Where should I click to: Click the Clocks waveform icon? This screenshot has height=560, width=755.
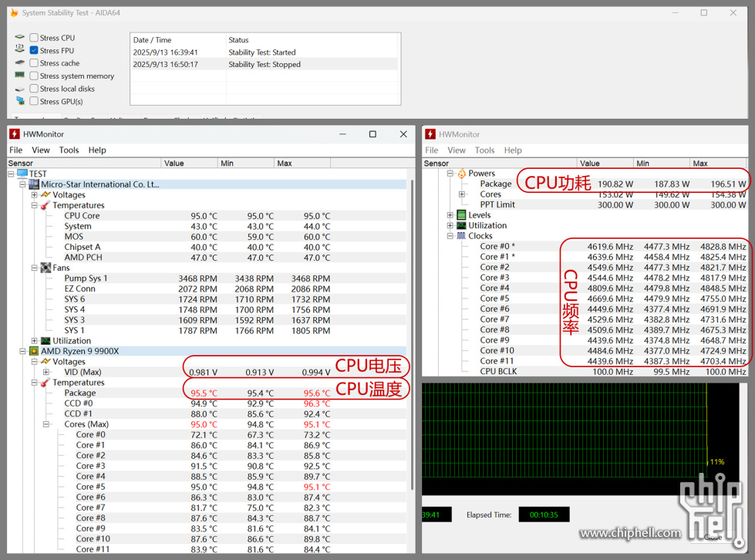[461, 236]
